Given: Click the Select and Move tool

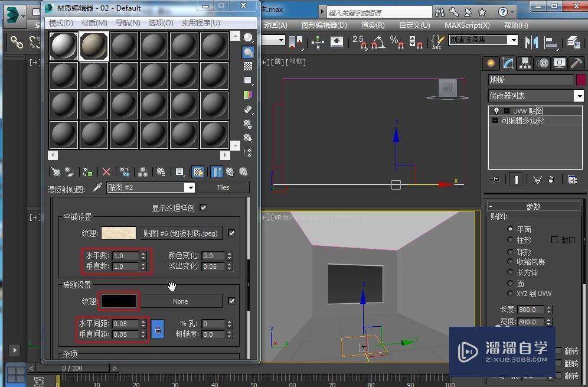Looking at the screenshot, I should (x=318, y=41).
